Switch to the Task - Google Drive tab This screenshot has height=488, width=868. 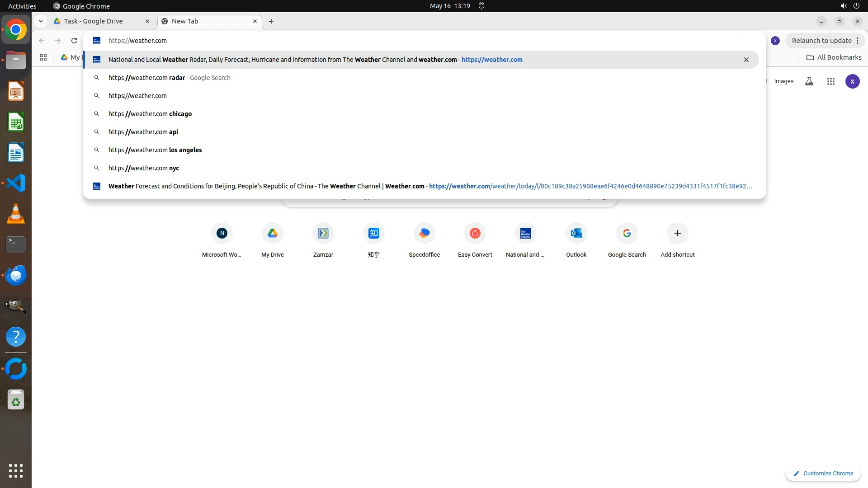[x=94, y=21]
